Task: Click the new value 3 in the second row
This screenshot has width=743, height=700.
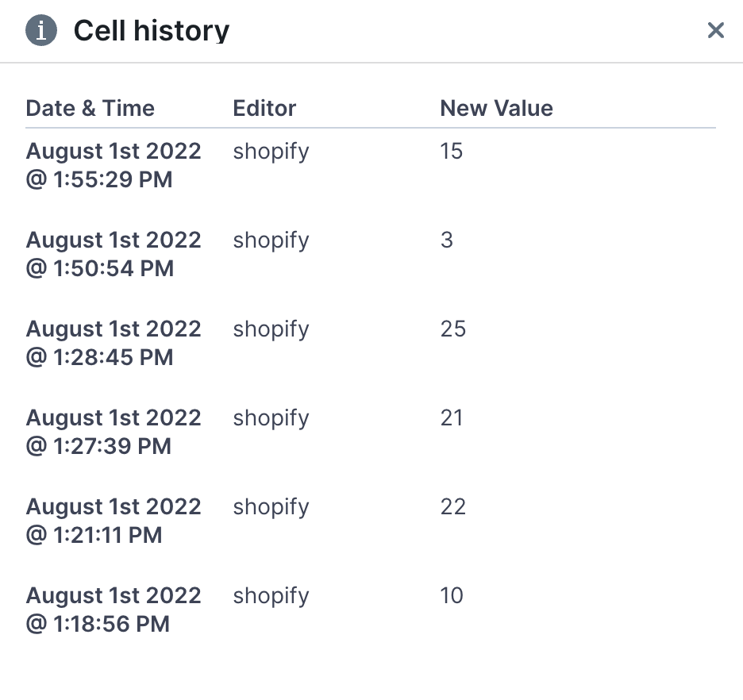Action: tap(446, 240)
